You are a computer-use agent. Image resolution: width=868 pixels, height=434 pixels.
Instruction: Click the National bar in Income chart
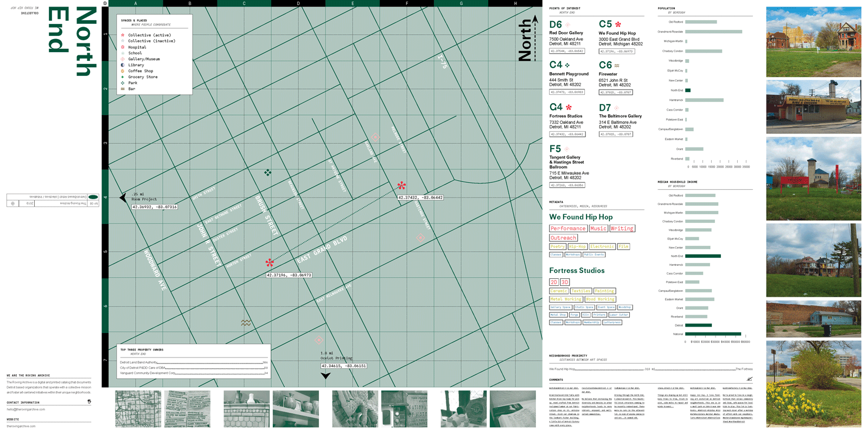(713, 334)
